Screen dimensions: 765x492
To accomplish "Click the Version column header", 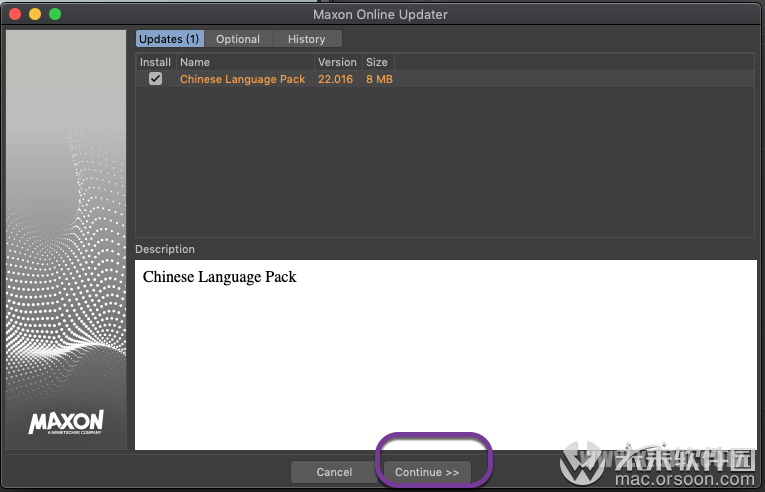I will [x=338, y=62].
